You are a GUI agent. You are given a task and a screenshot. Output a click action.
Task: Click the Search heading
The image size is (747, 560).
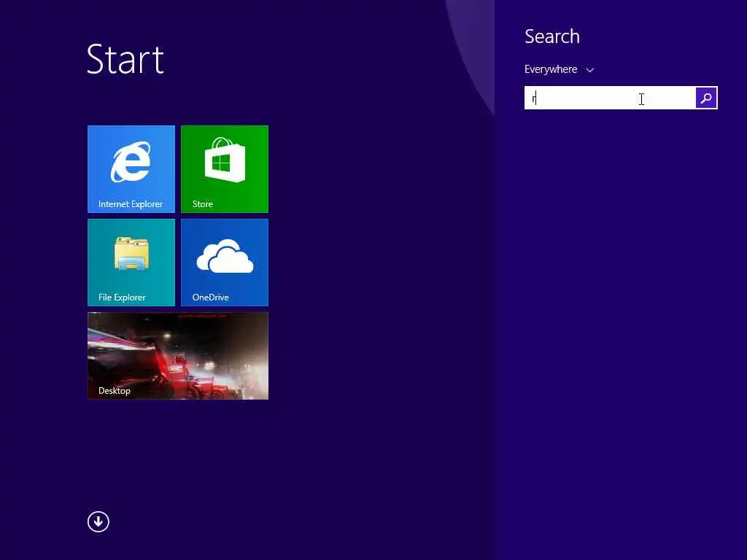point(552,36)
